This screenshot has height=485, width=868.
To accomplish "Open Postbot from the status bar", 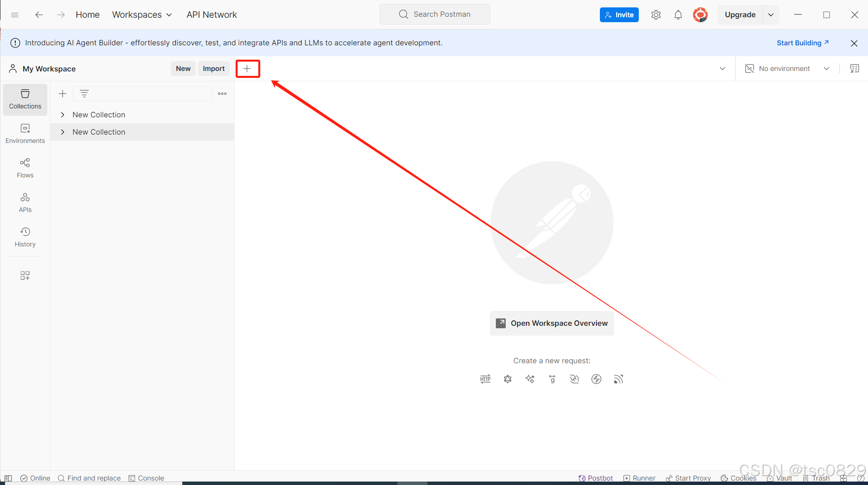I will point(595,478).
